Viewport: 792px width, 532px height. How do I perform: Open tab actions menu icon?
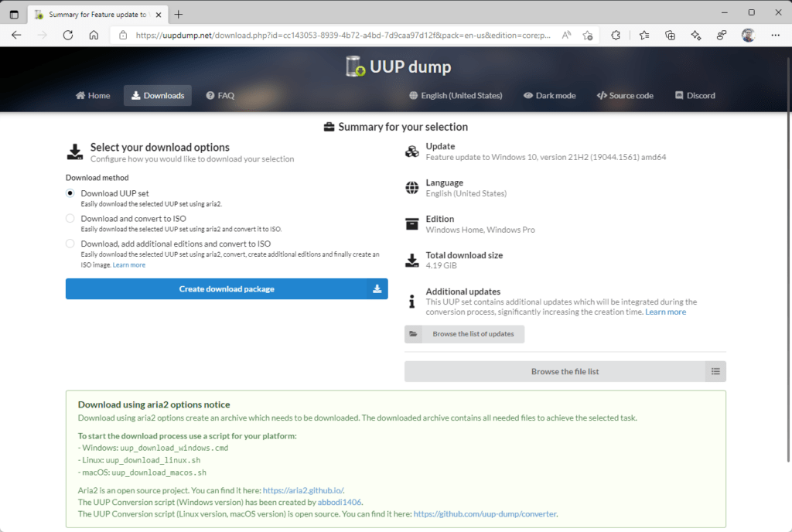14,14
